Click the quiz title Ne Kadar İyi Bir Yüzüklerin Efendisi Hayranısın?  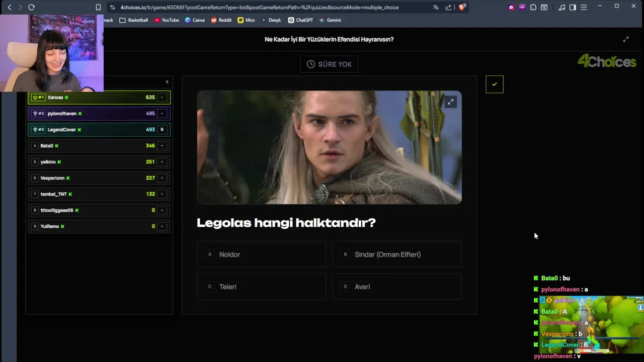click(x=329, y=39)
